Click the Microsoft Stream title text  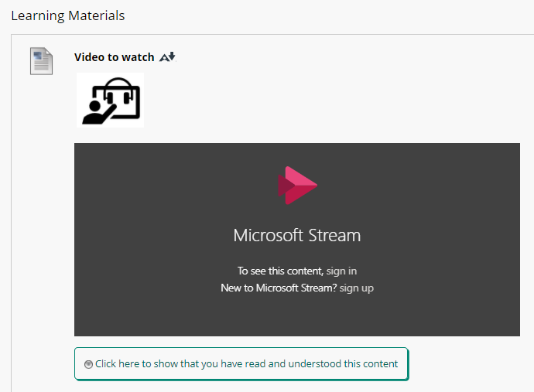click(x=297, y=235)
